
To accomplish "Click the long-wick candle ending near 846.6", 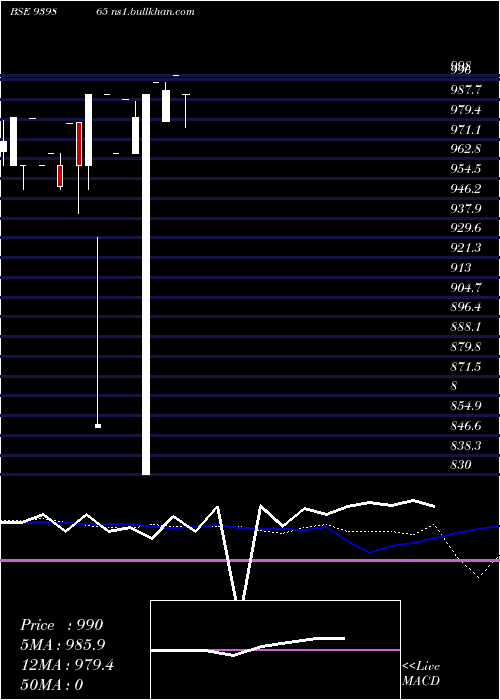I will coord(98,333).
